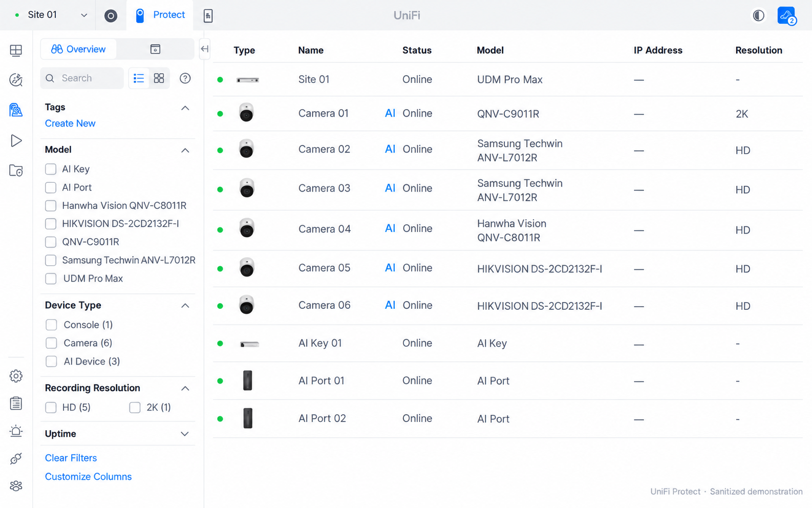The image size is (812, 508).
Task: Open the dashboard grid icon in sidebar
Action: coord(16,50)
